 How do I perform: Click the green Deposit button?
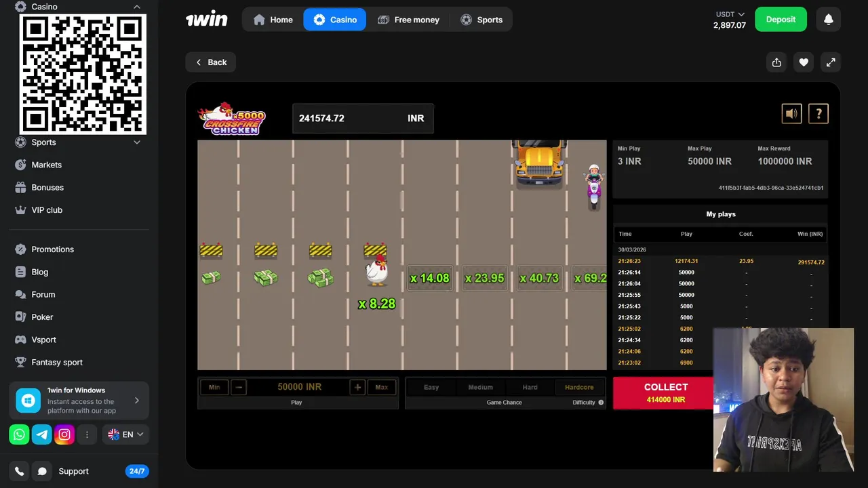pyautogui.click(x=781, y=20)
